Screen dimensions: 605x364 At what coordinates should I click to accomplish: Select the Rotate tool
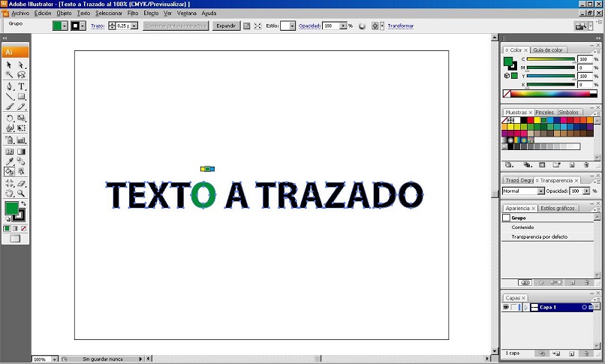click(x=9, y=118)
